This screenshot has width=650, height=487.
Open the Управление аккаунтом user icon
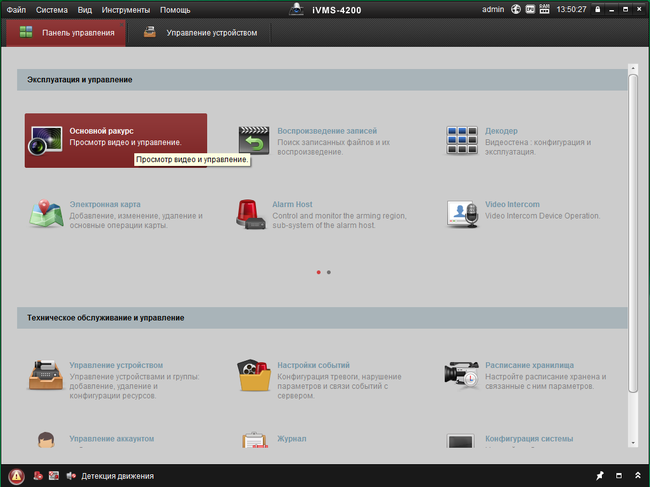[46, 440]
